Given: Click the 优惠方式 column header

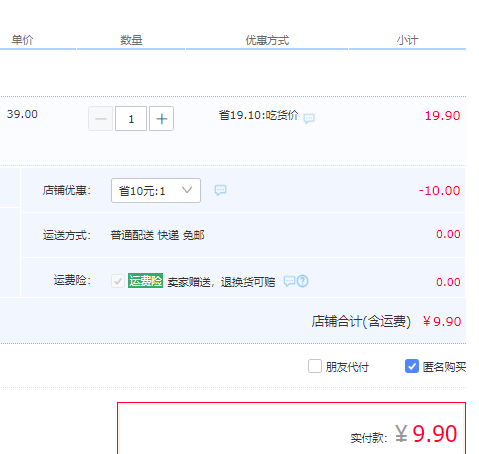Looking at the screenshot, I should [x=267, y=40].
